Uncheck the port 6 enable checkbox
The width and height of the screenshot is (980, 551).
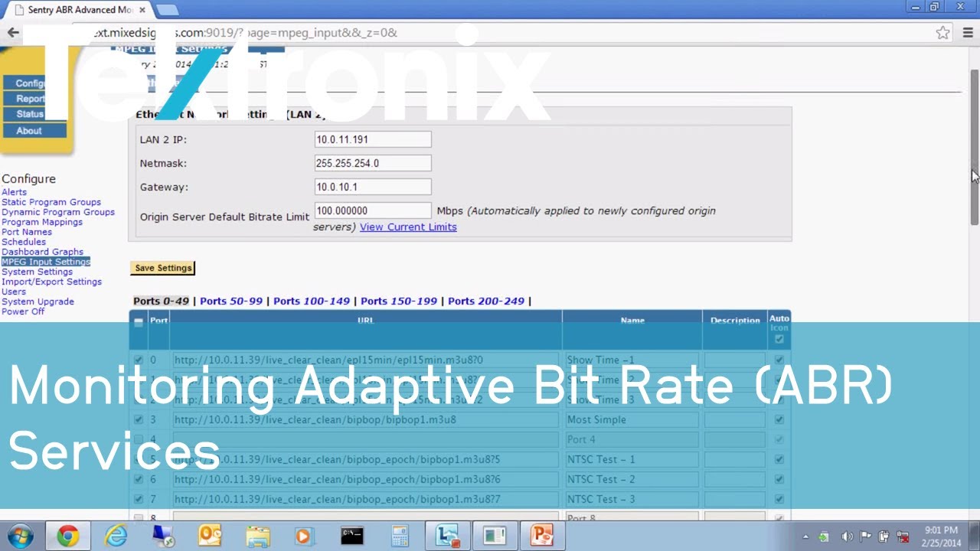point(139,479)
